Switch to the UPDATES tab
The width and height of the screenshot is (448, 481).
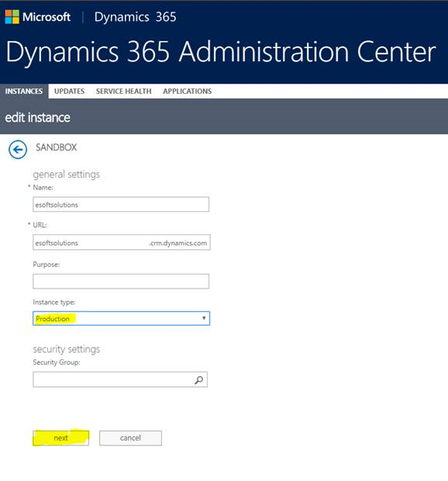tap(69, 91)
